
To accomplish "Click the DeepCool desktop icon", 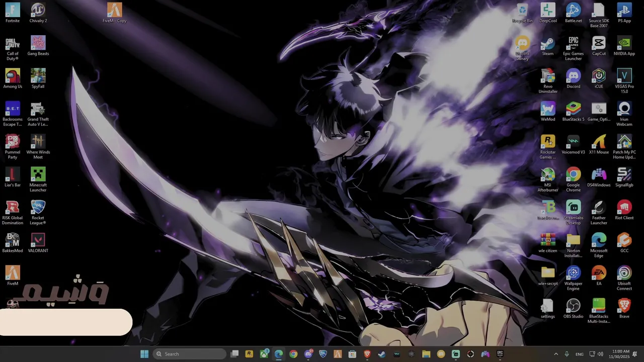I will (548, 13).
